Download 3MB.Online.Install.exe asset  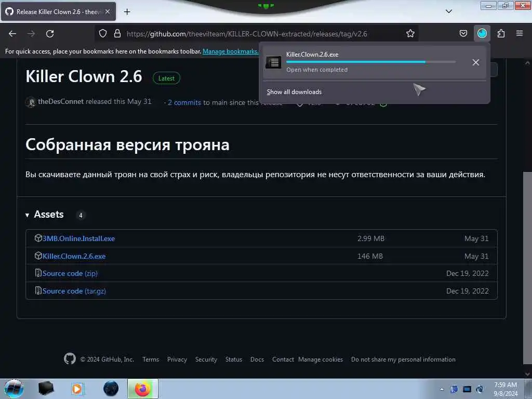79,238
